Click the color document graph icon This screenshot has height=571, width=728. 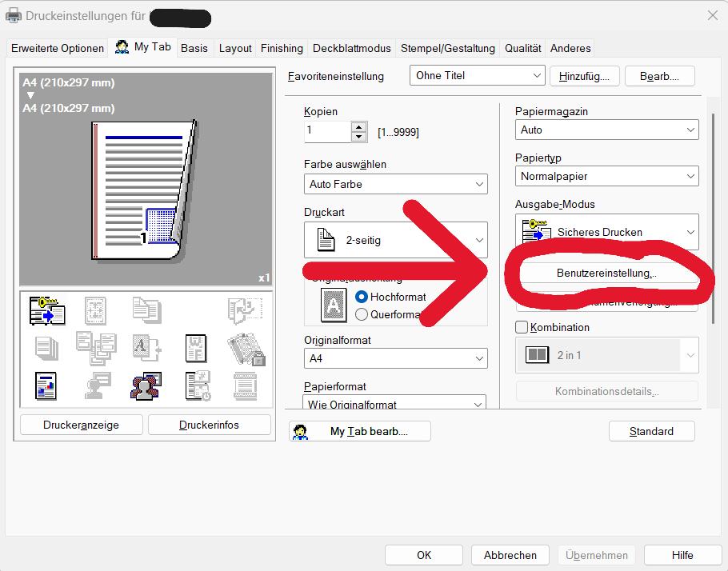(x=46, y=385)
